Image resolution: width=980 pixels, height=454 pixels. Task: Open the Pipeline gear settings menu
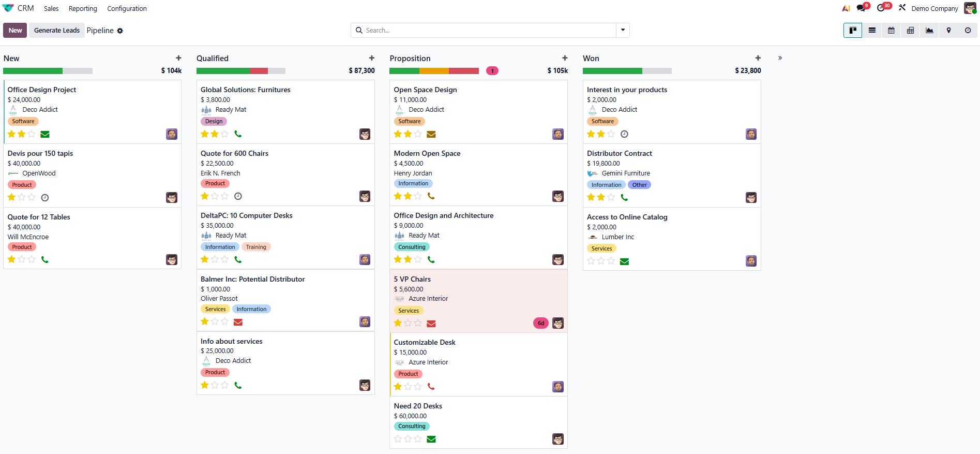[x=120, y=31]
